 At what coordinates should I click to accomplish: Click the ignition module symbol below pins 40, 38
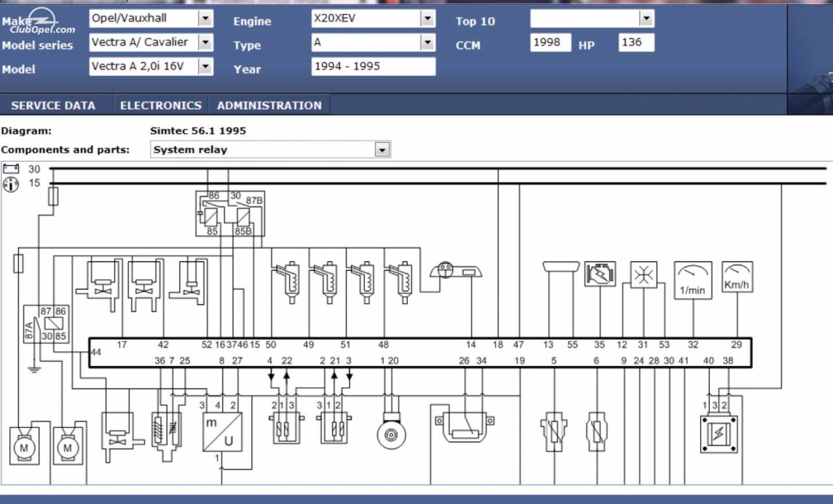point(719,434)
